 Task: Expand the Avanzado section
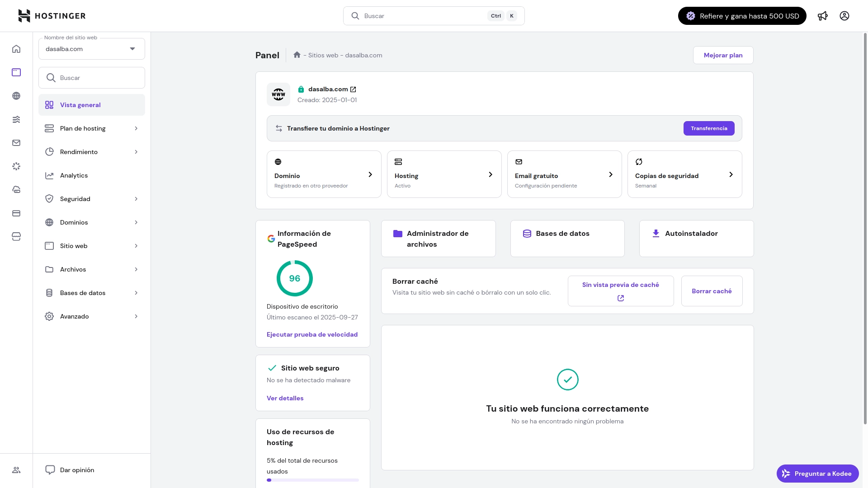tap(92, 316)
